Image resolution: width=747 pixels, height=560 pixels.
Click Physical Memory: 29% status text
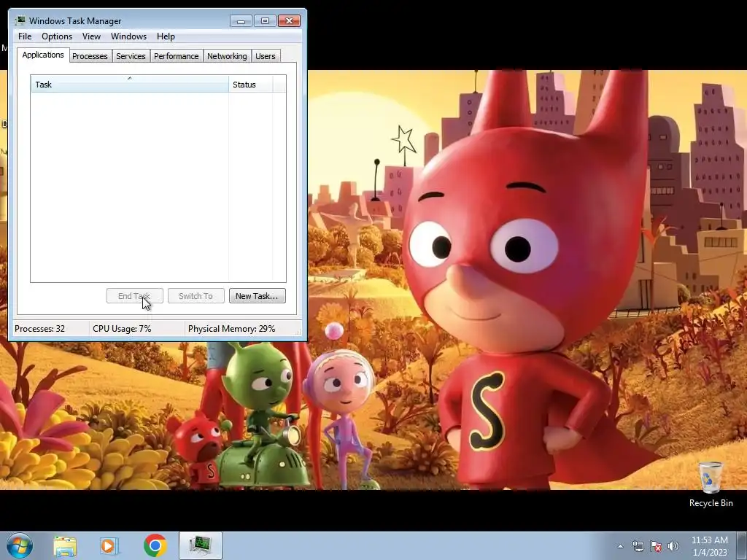click(231, 329)
